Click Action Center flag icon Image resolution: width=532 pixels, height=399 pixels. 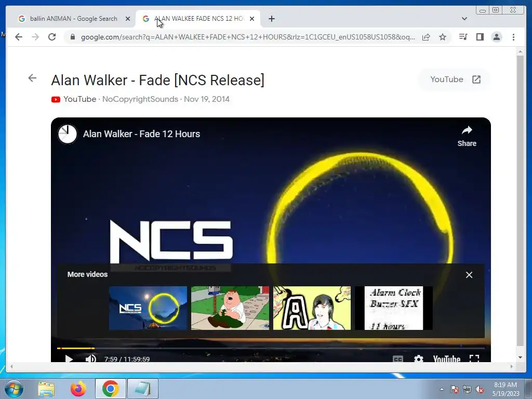[x=455, y=389]
